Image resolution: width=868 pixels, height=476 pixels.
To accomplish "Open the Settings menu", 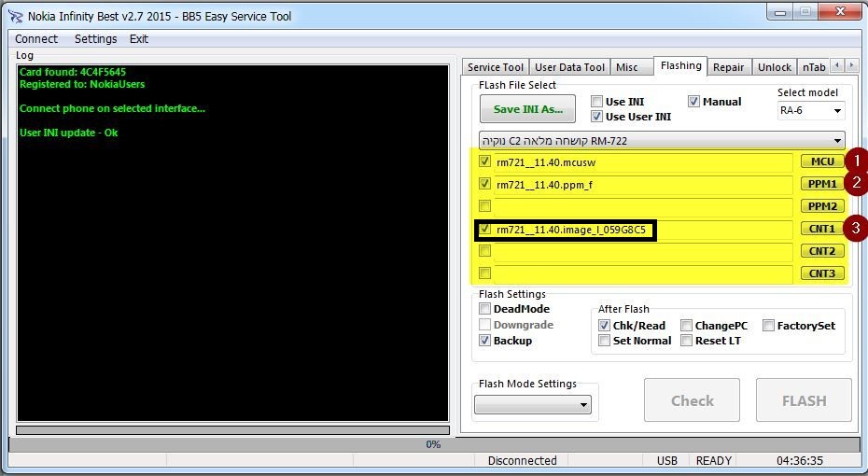I will 95,39.
